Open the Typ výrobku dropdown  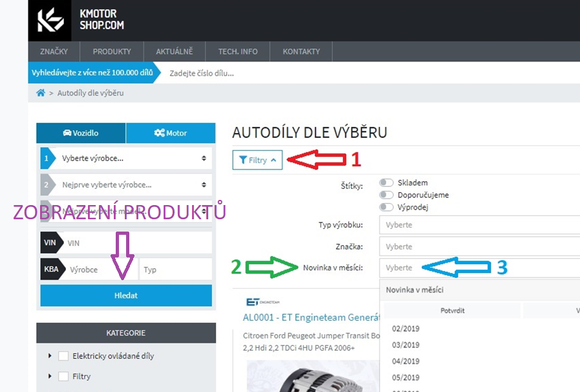pyautogui.click(x=478, y=225)
